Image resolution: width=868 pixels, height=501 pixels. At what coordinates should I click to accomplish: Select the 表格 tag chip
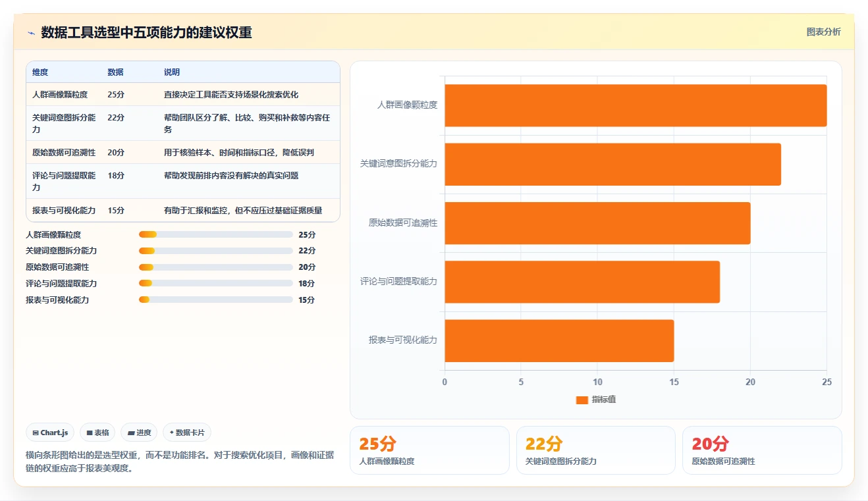pos(97,433)
